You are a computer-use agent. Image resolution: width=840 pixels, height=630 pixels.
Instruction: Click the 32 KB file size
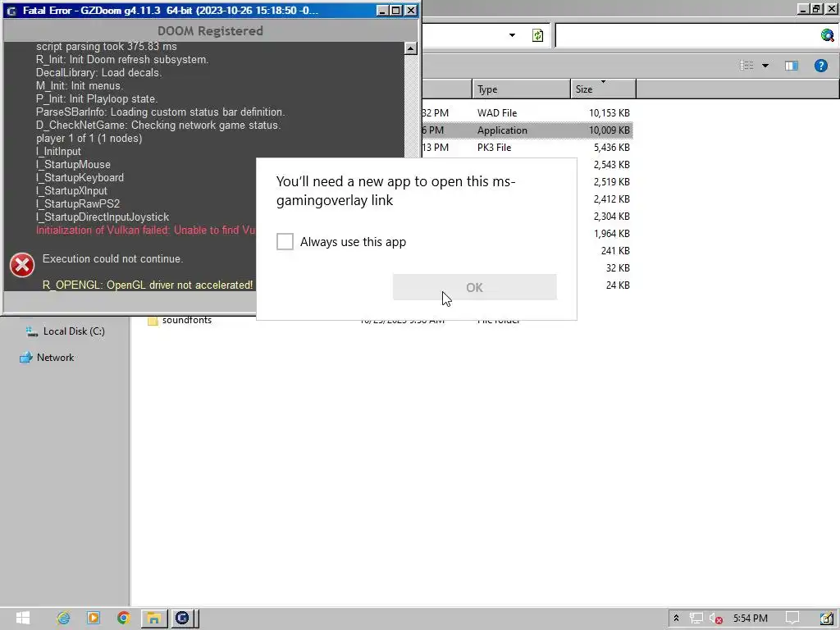point(618,267)
